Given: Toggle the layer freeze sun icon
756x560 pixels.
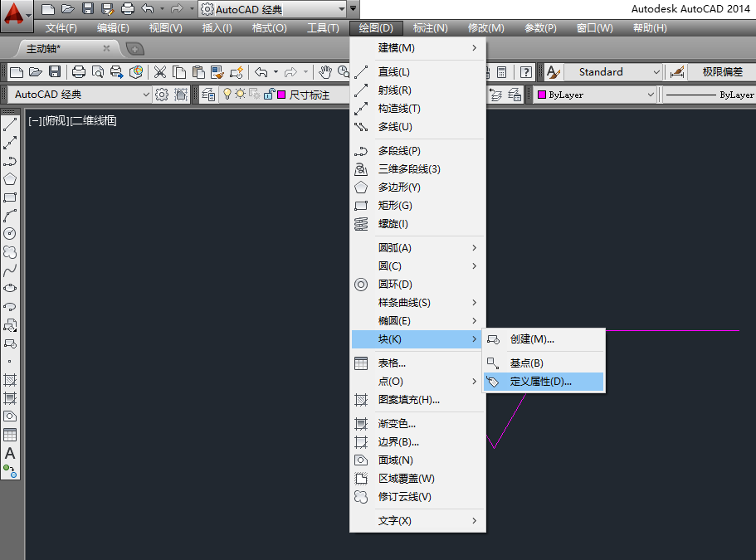Looking at the screenshot, I should [x=240, y=94].
